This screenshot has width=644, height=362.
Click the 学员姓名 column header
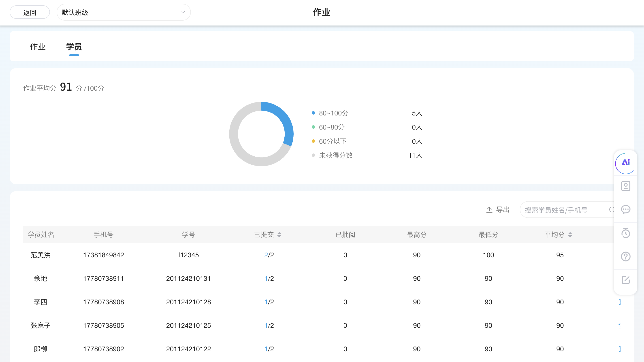coord(41,234)
